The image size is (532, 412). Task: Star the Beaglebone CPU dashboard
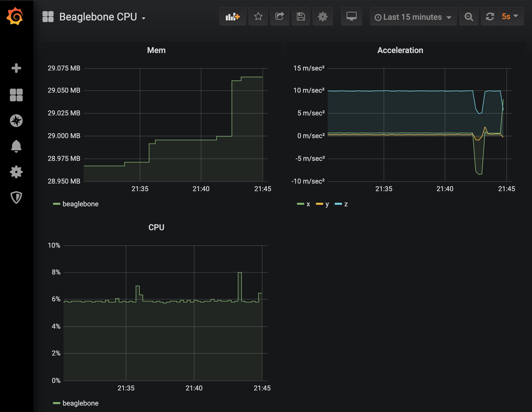[x=258, y=17]
